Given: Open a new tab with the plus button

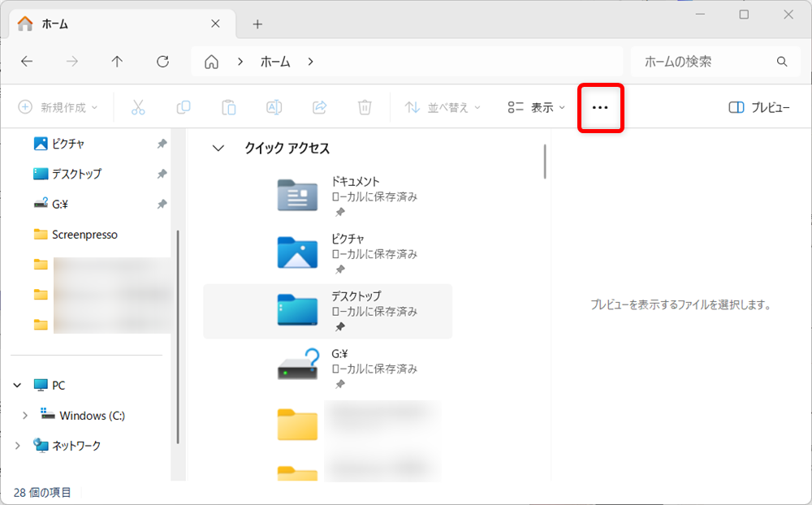Looking at the screenshot, I should [x=257, y=24].
